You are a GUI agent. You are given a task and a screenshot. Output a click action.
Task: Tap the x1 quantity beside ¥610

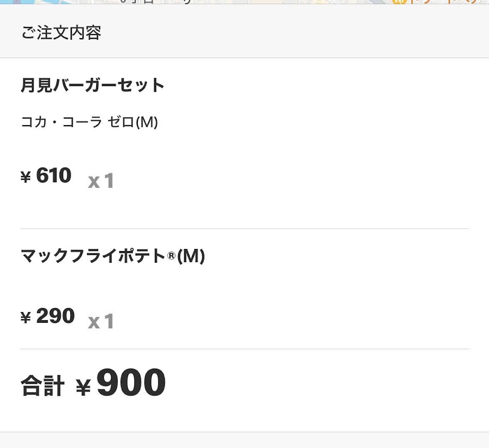tap(101, 181)
